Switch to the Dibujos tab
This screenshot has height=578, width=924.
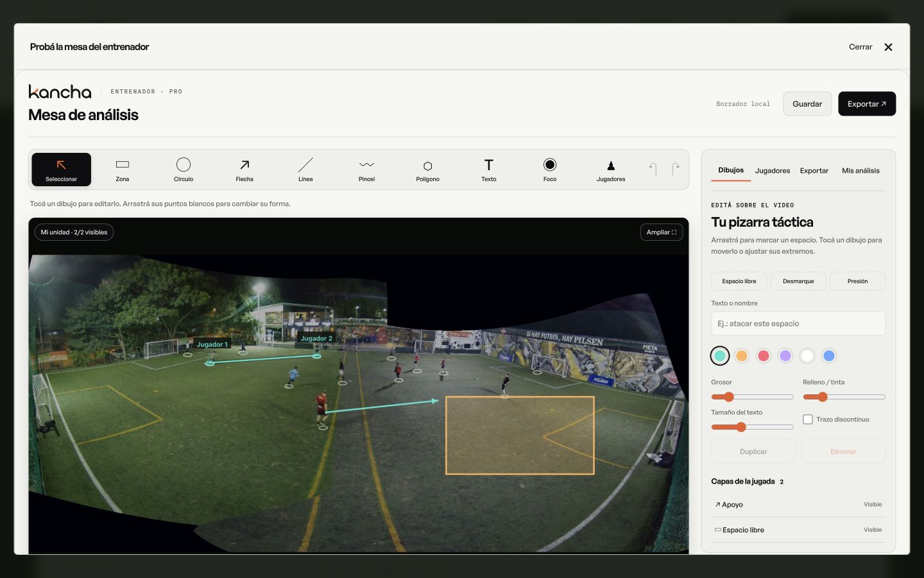[731, 170]
